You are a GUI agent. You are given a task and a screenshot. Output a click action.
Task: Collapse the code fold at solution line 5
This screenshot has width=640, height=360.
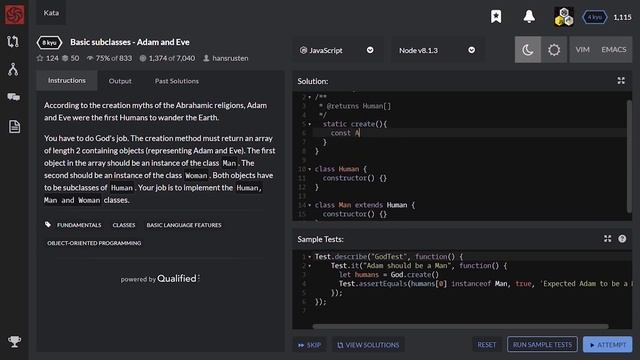tap(309, 124)
